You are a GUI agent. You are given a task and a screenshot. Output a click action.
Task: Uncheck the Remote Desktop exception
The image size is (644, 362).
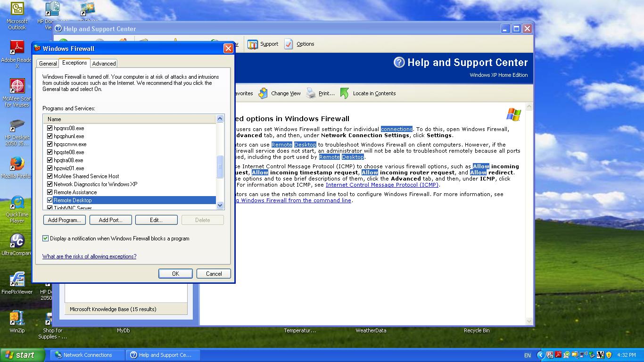(50, 200)
